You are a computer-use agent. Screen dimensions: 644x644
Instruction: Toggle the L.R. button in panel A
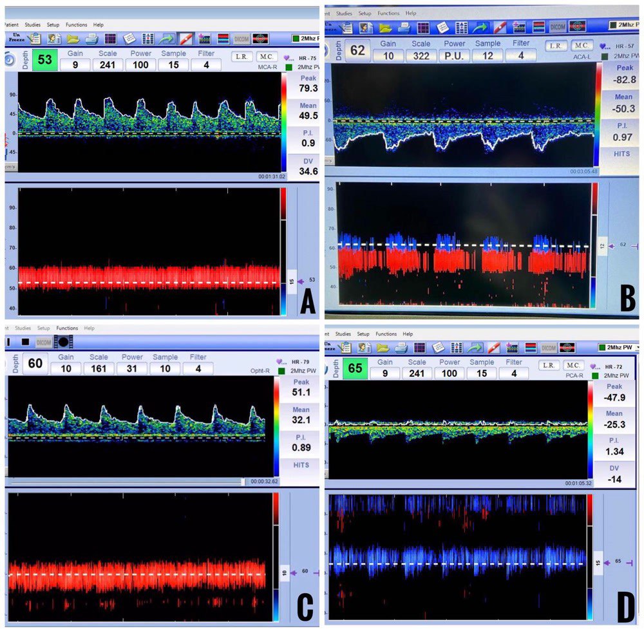(x=242, y=57)
